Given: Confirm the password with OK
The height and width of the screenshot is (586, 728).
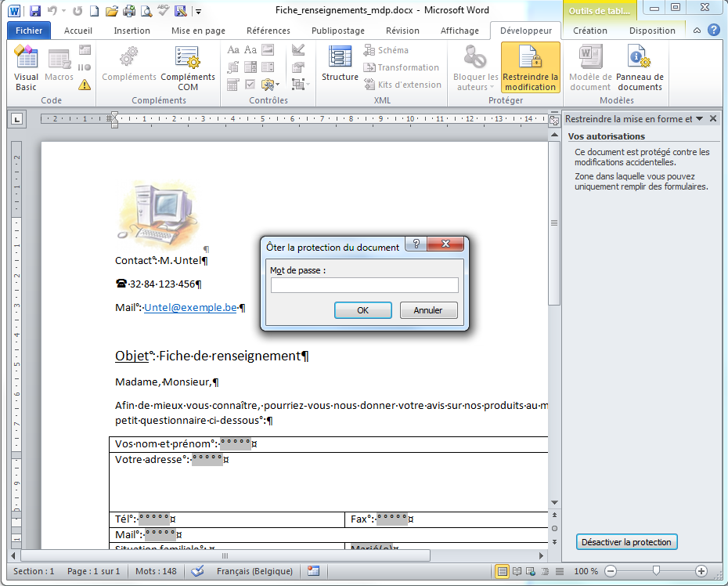Looking at the screenshot, I should point(362,310).
